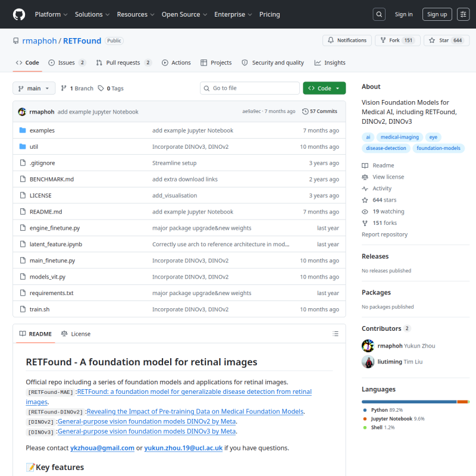
Task: Switch to the Projects tab
Action: (216, 62)
